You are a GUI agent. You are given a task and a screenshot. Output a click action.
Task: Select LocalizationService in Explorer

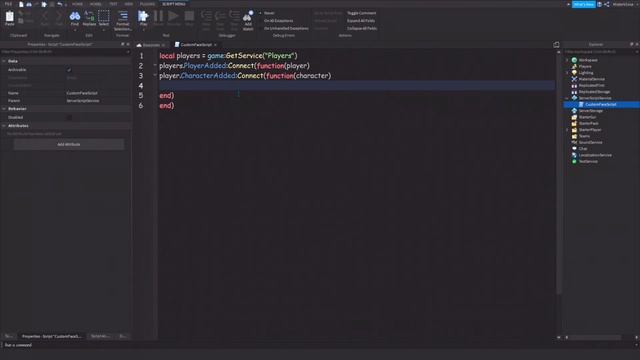[595, 155]
